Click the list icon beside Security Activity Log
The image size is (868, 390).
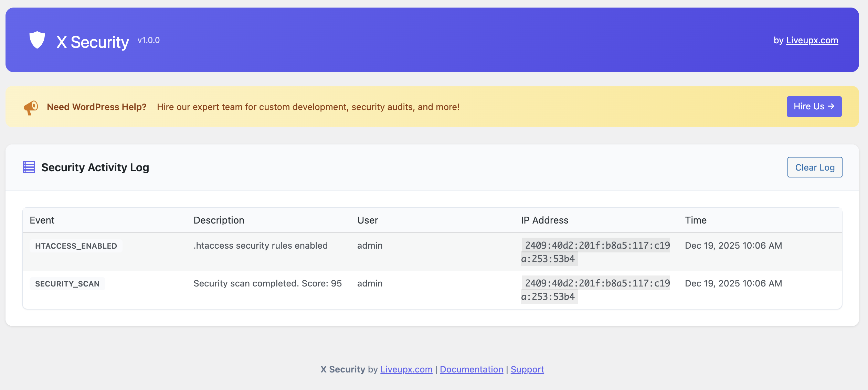click(x=29, y=167)
